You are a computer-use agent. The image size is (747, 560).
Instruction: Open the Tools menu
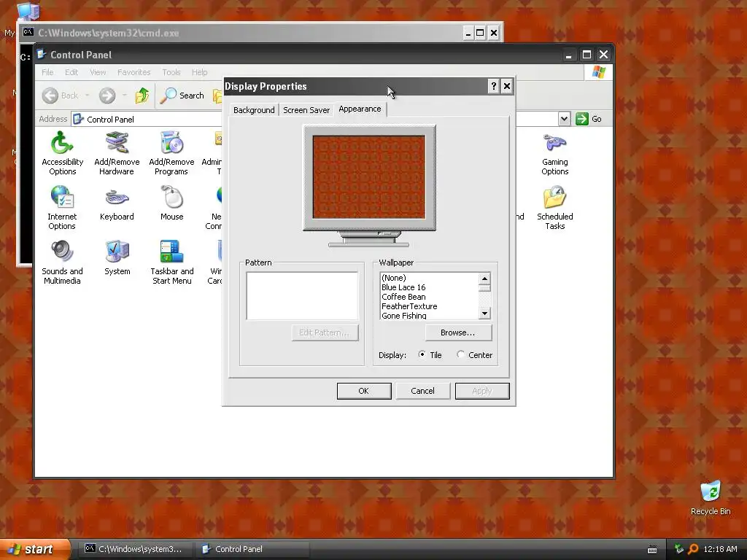click(171, 72)
